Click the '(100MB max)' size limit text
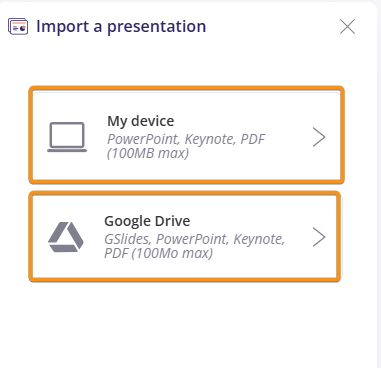Image resolution: width=381 pixels, height=368 pixels. [148, 153]
